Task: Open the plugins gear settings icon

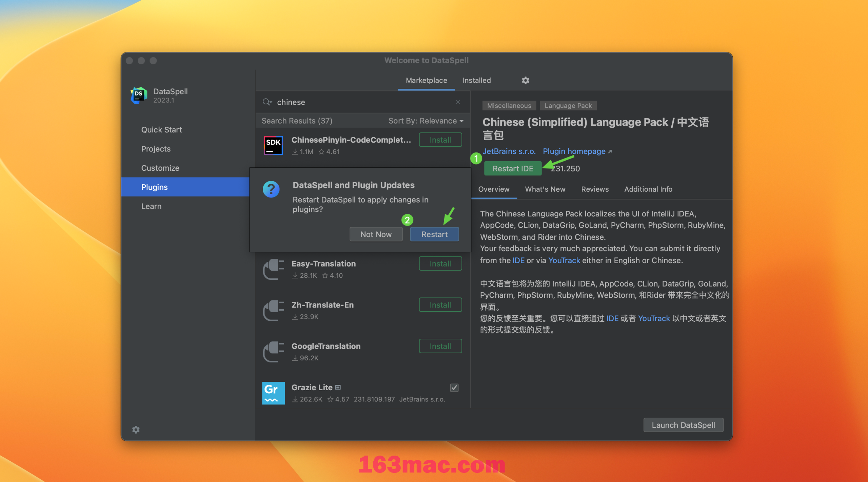Action: click(525, 80)
